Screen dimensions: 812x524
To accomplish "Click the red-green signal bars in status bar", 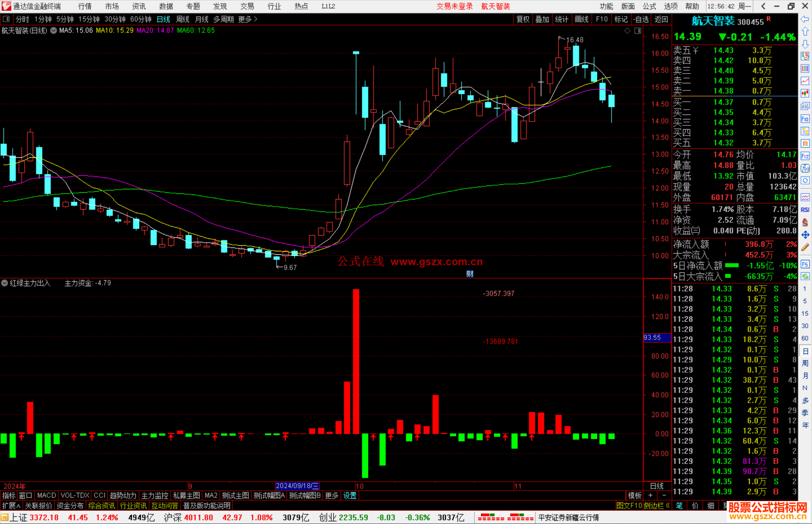I will point(506,517).
